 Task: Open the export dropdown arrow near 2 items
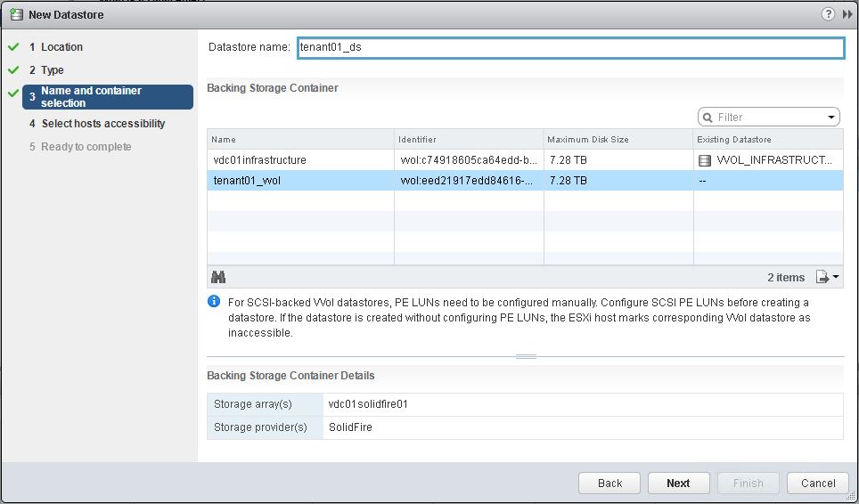[836, 277]
